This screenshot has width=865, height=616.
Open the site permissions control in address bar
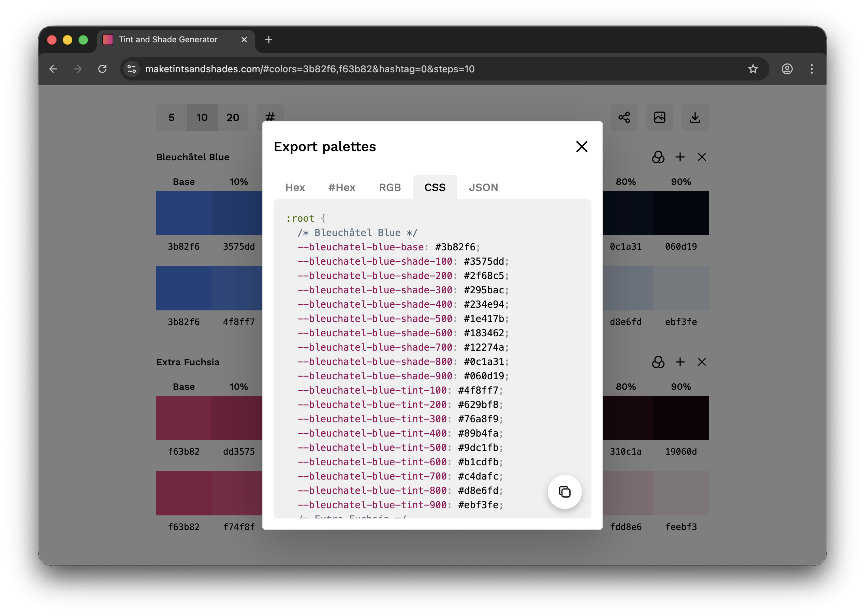click(131, 69)
